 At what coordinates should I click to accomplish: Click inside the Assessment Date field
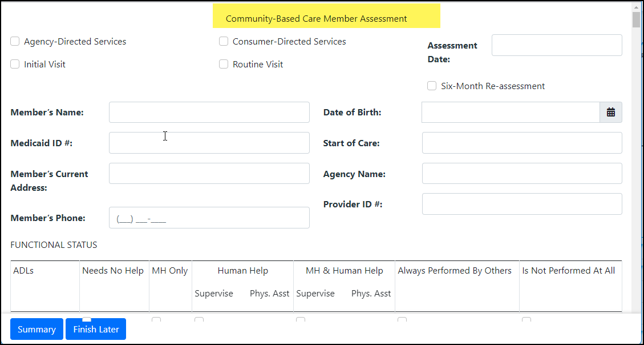pos(556,45)
